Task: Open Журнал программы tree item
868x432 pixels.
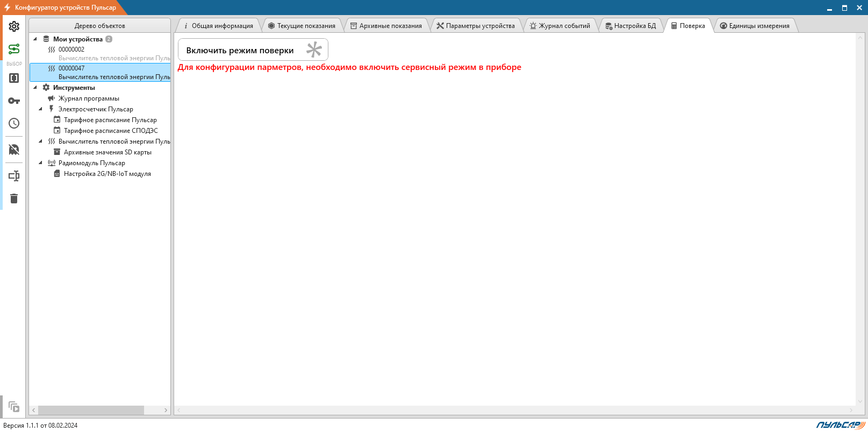Action: pos(89,98)
